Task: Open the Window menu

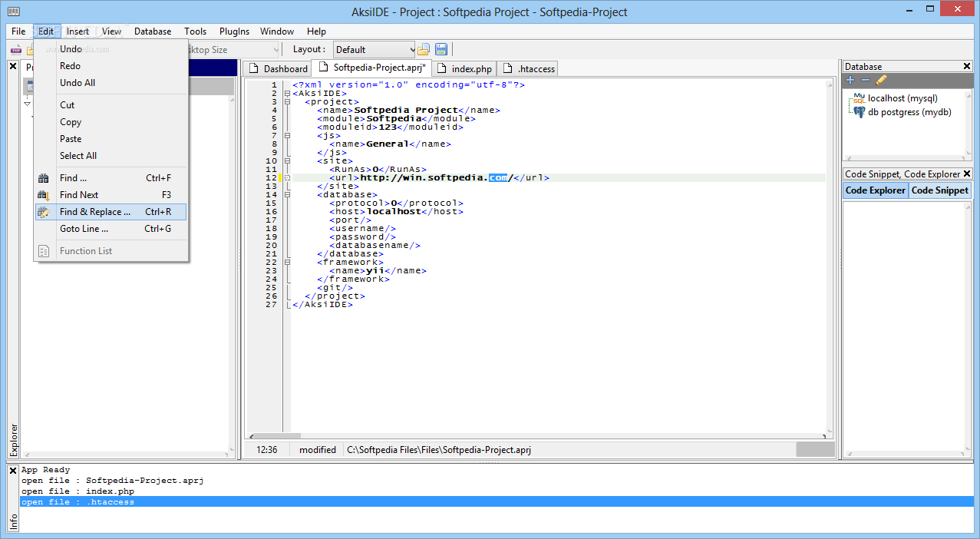Action: coord(277,31)
